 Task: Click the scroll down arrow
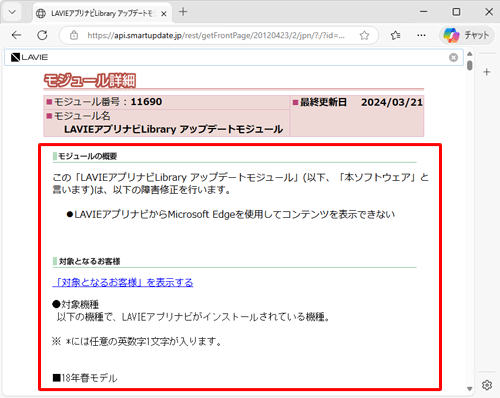[x=470, y=389]
